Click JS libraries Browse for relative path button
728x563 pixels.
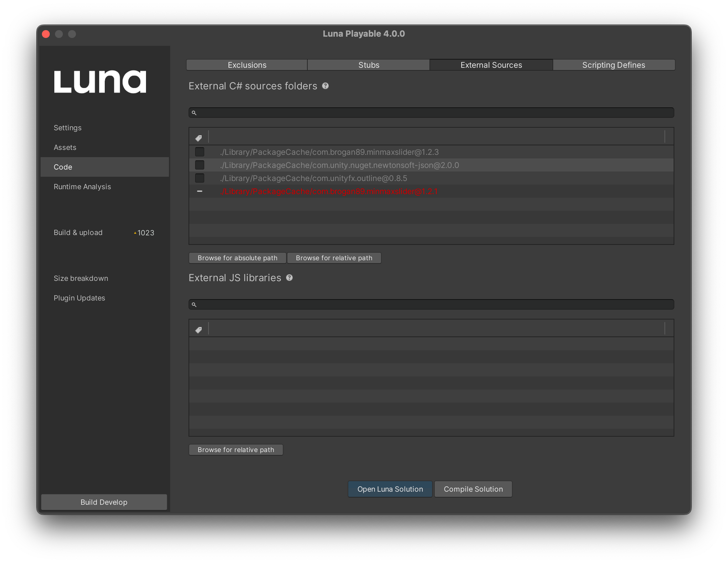[x=236, y=450]
